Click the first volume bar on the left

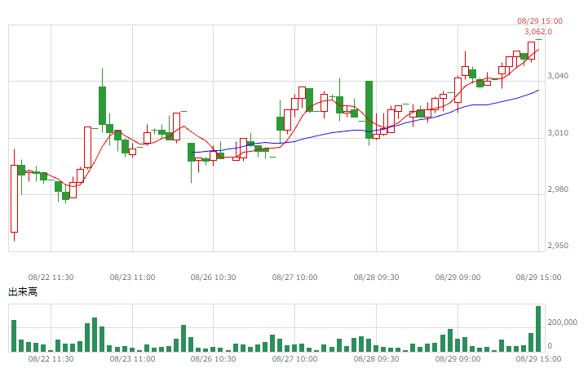(14, 335)
